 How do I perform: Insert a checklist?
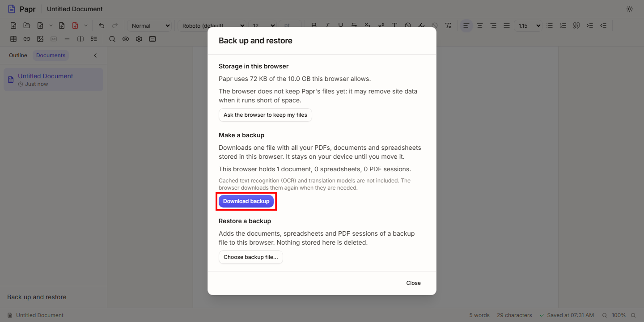(94, 39)
